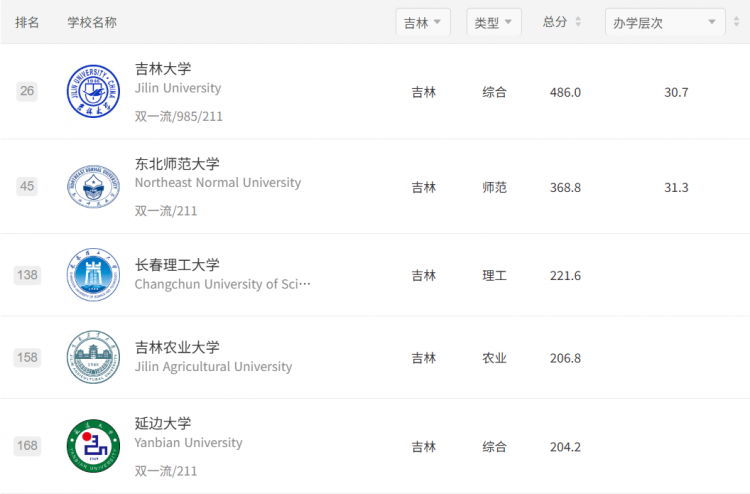This screenshot has width=750, height=494.
Task: Click the rank 168 badge
Action: 27,446
